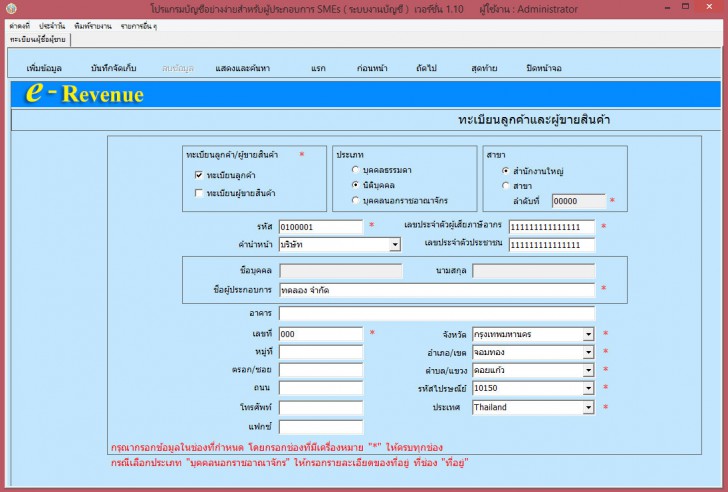Select the สำนักงานใหญ่ radio option
Image resolution: width=728 pixels, height=492 pixels.
(506, 171)
